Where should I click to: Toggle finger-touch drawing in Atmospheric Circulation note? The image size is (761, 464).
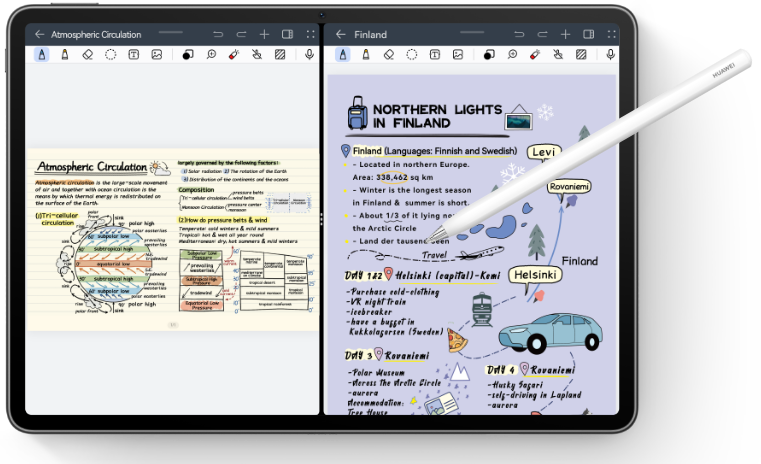(257, 54)
